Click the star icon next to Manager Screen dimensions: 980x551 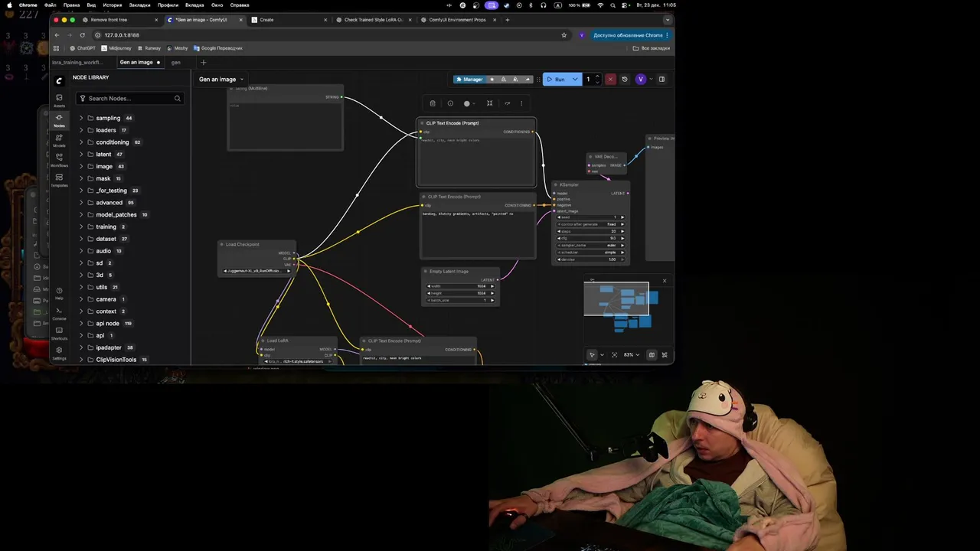tap(492, 79)
